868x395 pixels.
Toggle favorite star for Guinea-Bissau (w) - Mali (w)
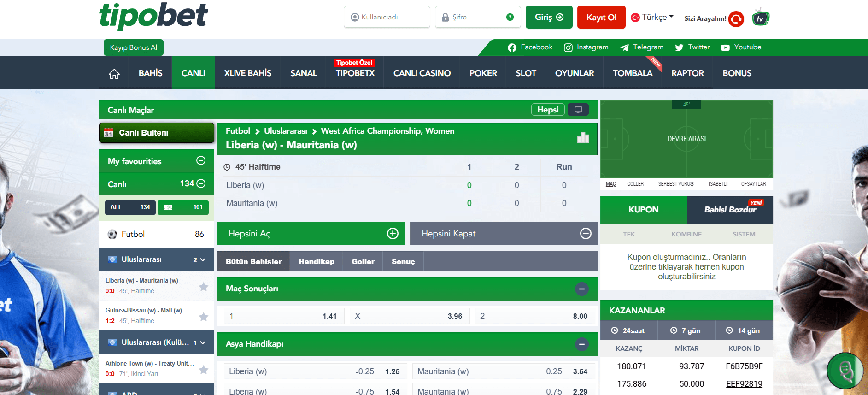(x=204, y=317)
